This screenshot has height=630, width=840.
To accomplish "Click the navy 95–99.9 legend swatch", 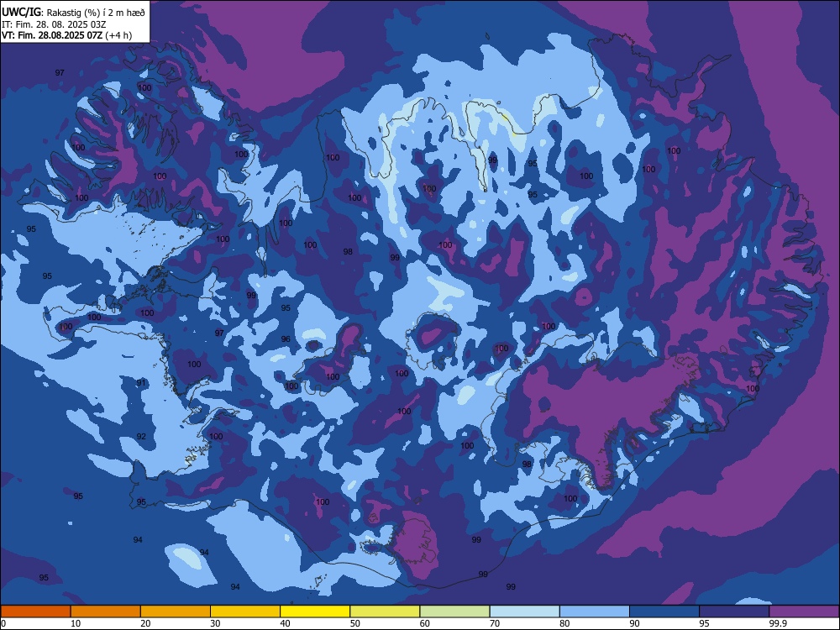I will pyautogui.click(x=734, y=612).
